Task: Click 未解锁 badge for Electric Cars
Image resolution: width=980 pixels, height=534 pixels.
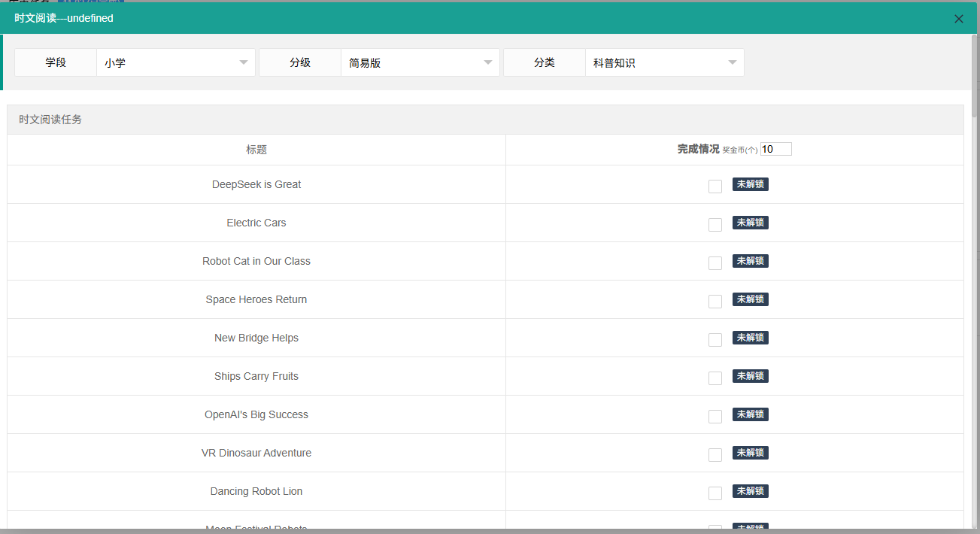Action: [x=750, y=223]
